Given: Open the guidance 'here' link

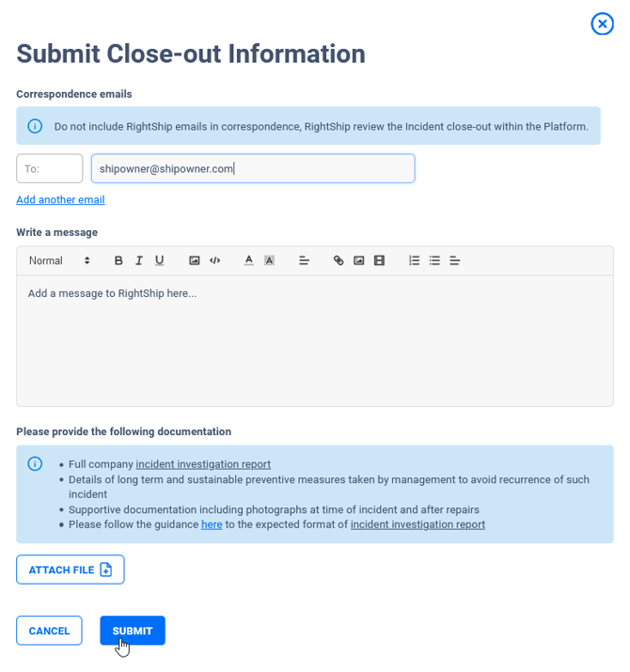Looking at the screenshot, I should point(212,524).
